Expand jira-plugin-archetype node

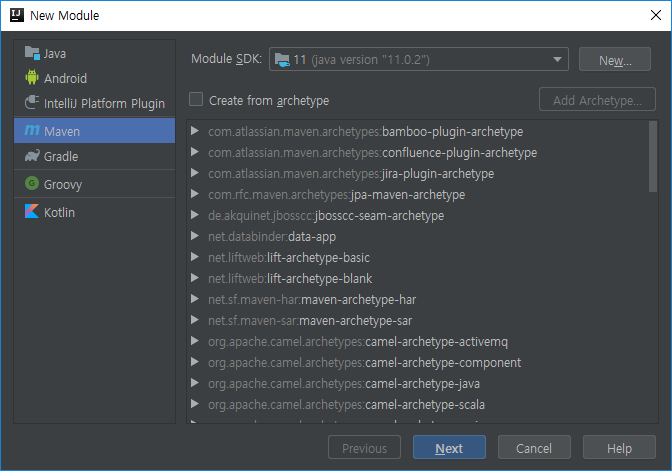click(195, 173)
